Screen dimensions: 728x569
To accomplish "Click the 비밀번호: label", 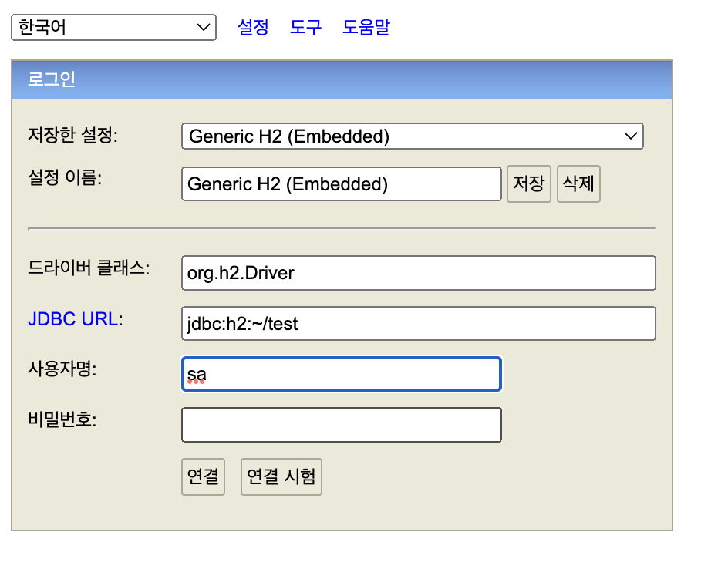I will pyautogui.click(x=62, y=419).
